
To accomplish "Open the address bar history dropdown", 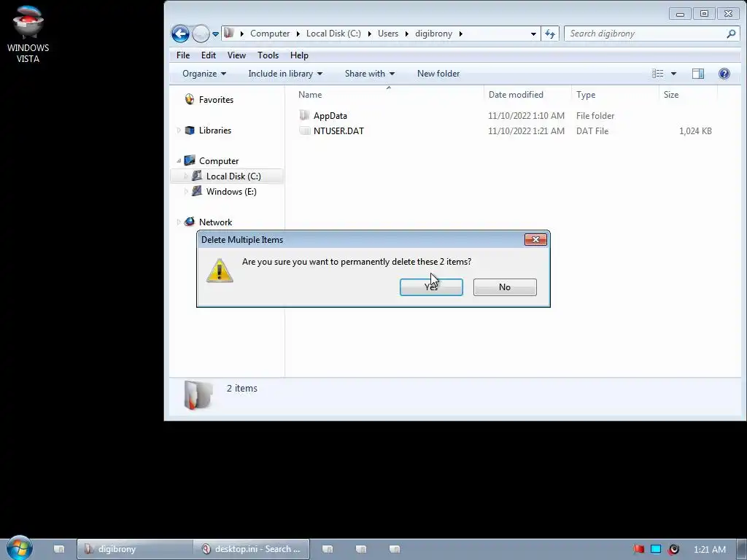I will point(533,34).
